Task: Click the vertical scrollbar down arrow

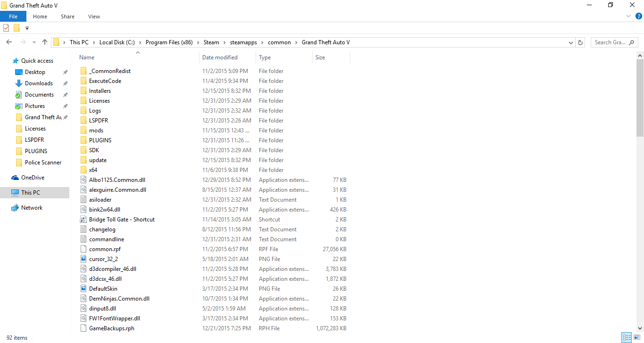Action: 640,328
